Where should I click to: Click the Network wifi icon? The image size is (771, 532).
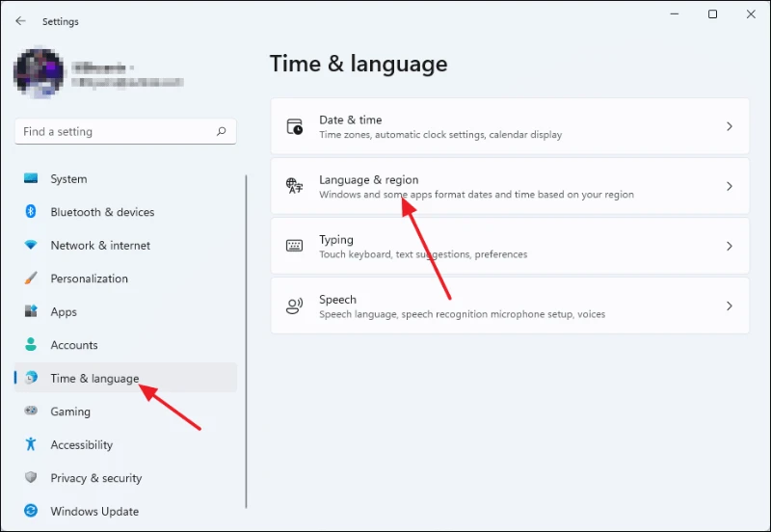(x=31, y=245)
